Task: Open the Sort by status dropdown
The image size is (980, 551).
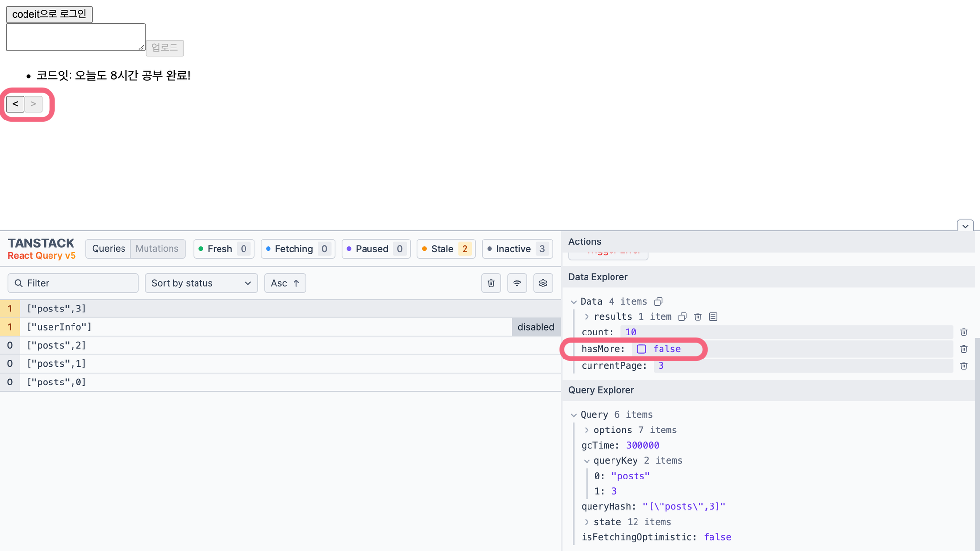Action: click(201, 283)
